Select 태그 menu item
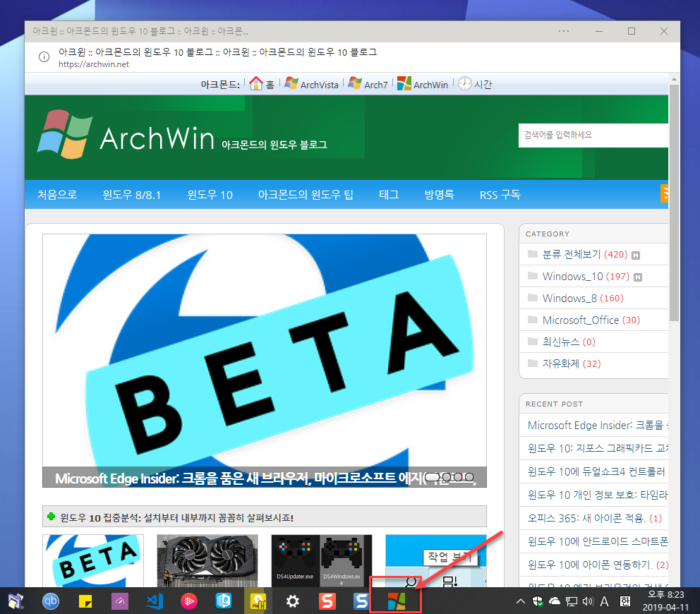The image size is (700, 614). coord(389,195)
